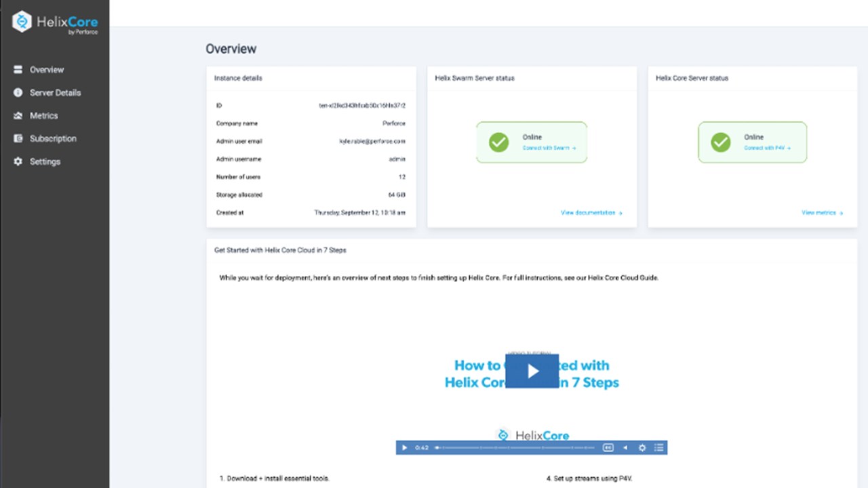
Task: Click step 1 Download + install essential tools
Action: (x=275, y=479)
